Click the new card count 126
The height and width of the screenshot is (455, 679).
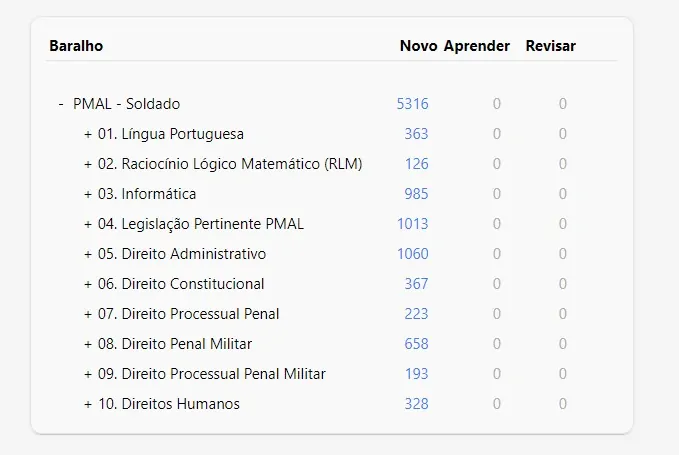click(417, 164)
